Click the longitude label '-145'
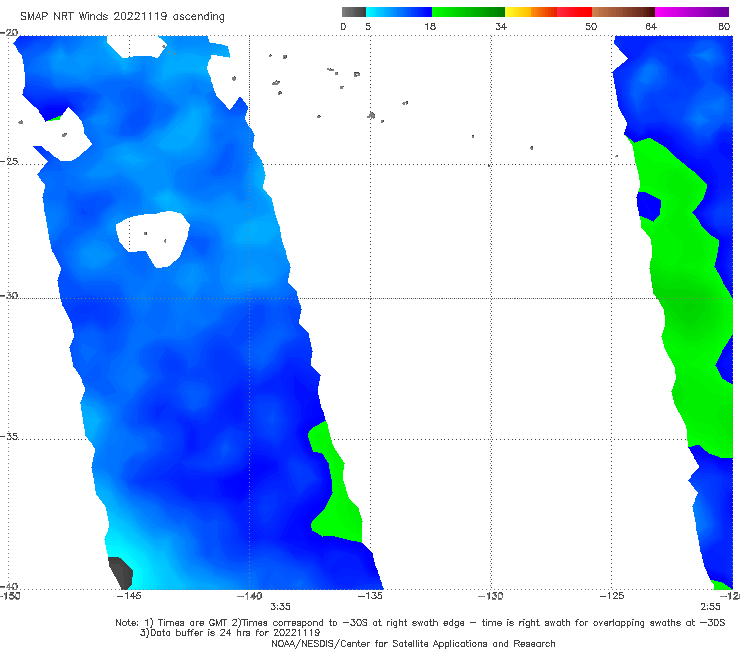Image resolution: width=740 pixels, height=650 pixels. [128, 596]
